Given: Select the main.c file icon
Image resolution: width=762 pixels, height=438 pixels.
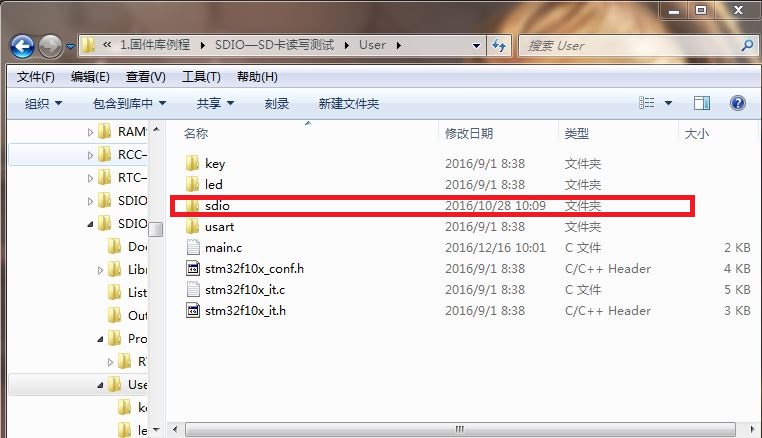Looking at the screenshot, I should (x=193, y=247).
